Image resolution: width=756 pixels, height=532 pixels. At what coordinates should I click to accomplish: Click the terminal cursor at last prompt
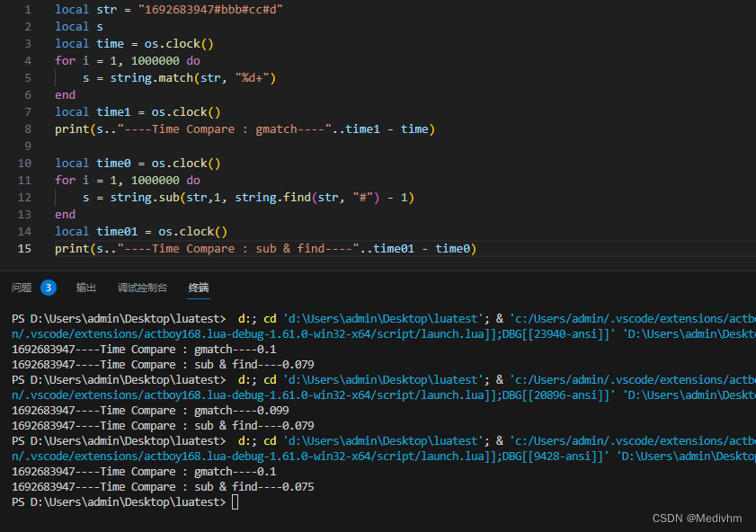tap(235, 502)
